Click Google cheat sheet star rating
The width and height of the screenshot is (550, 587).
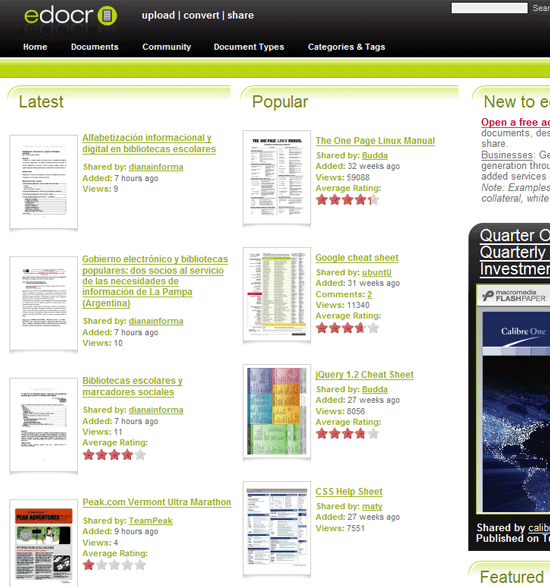(347, 328)
